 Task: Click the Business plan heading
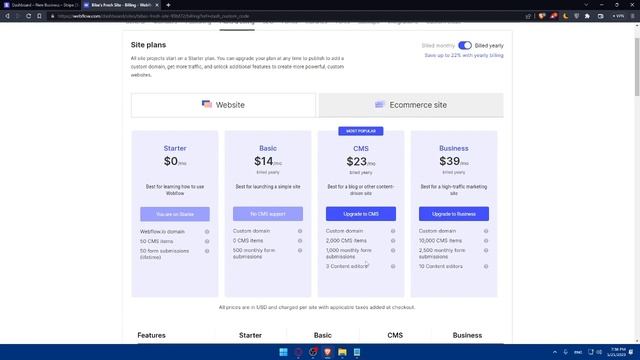[x=454, y=149]
